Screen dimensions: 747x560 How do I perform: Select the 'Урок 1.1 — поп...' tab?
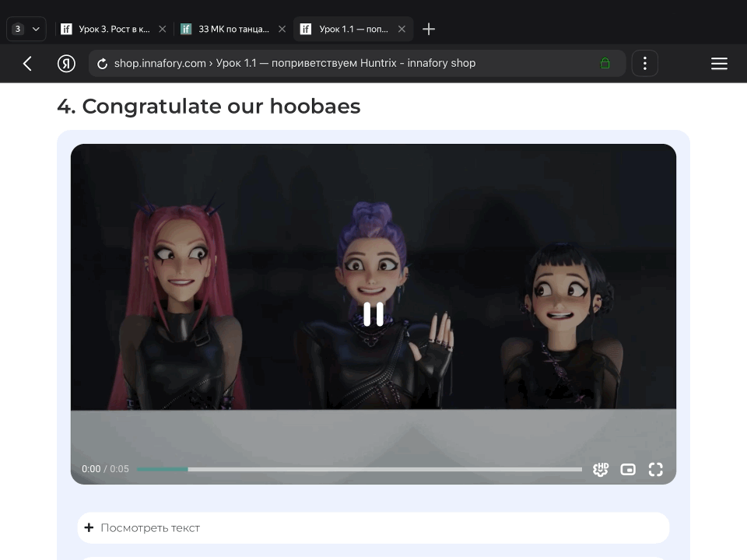(x=353, y=29)
